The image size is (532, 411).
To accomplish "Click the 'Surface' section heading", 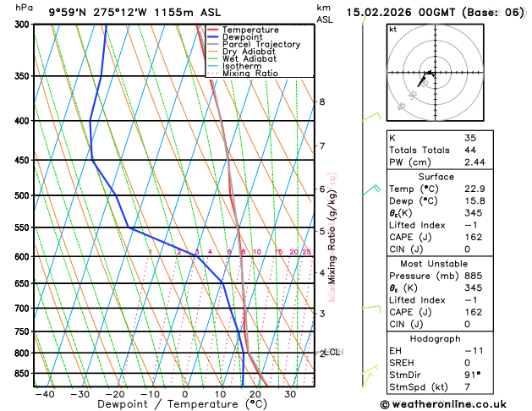I will click(x=436, y=177).
